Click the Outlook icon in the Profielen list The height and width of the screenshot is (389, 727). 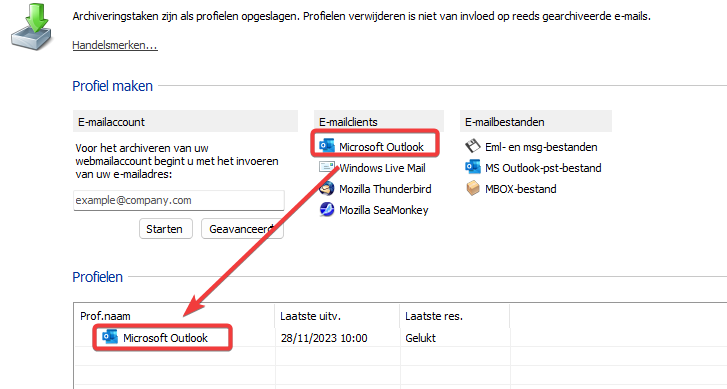pyautogui.click(x=110, y=337)
